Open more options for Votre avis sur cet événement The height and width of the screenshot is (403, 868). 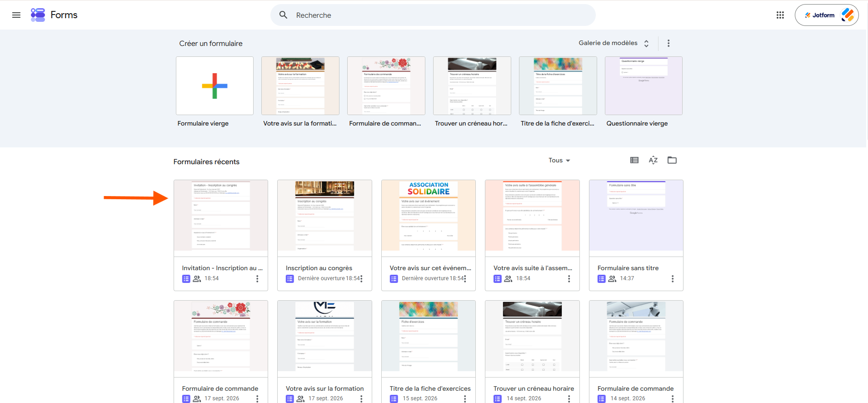[x=465, y=279]
